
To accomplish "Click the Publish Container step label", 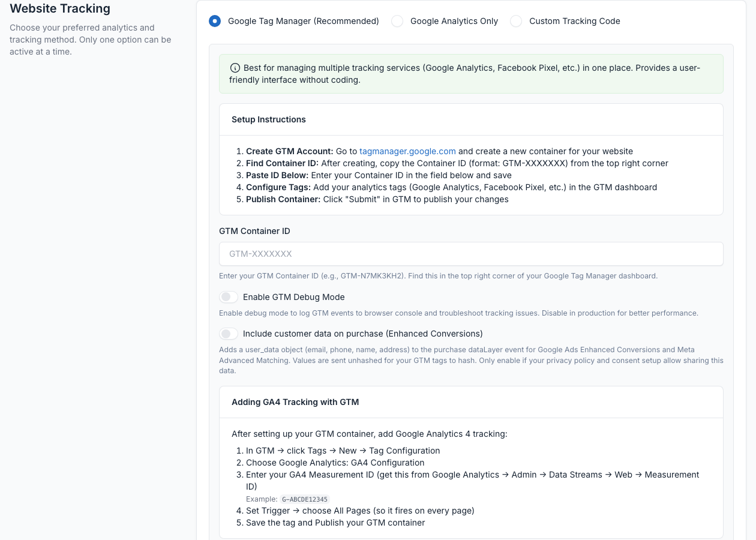I will [x=283, y=199].
